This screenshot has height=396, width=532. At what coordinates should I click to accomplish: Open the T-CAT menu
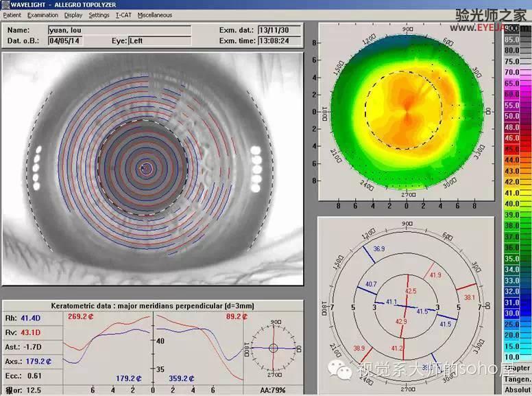[x=123, y=15]
